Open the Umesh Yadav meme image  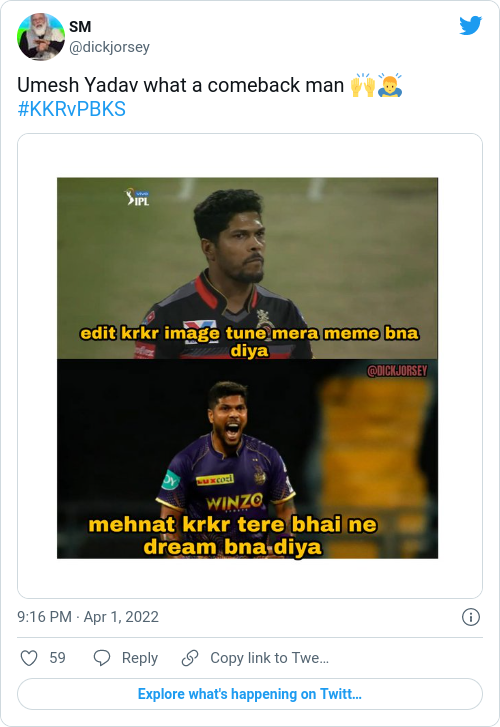coord(248,368)
